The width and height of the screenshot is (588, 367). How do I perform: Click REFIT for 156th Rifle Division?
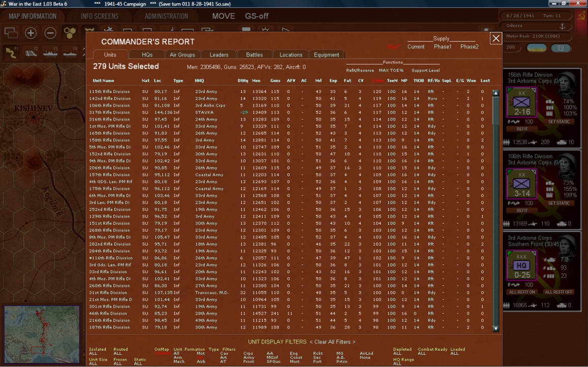coord(522,129)
